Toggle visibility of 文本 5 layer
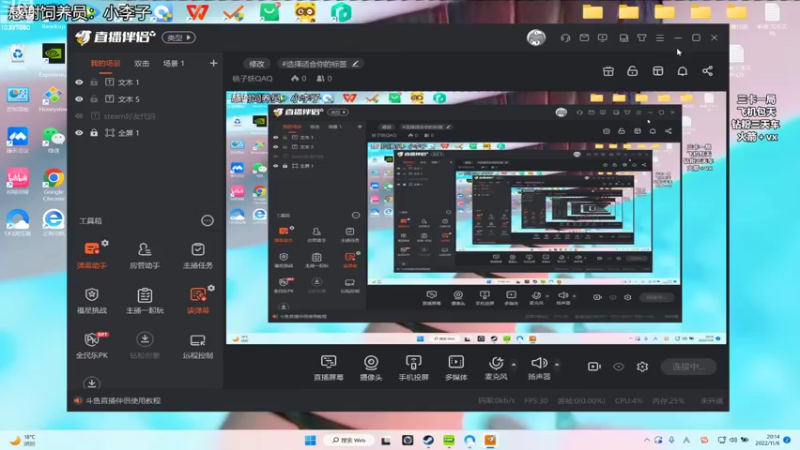The height and width of the screenshot is (450, 800). (79, 99)
